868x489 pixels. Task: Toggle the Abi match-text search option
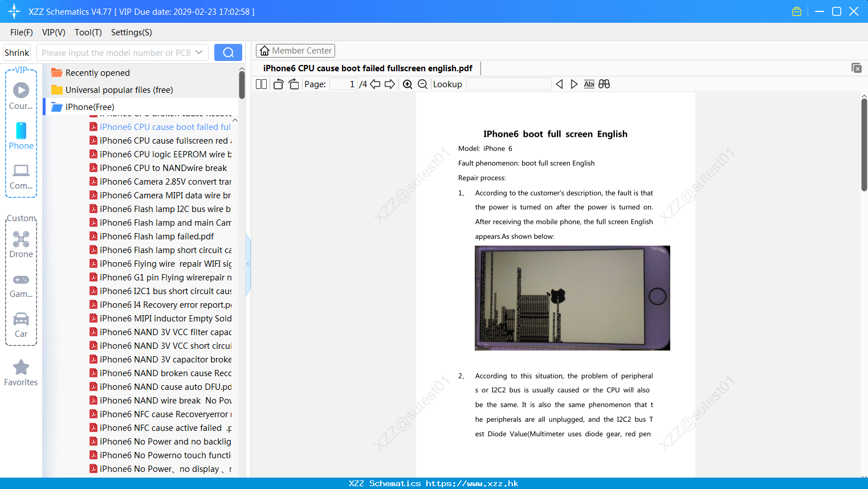[589, 84]
